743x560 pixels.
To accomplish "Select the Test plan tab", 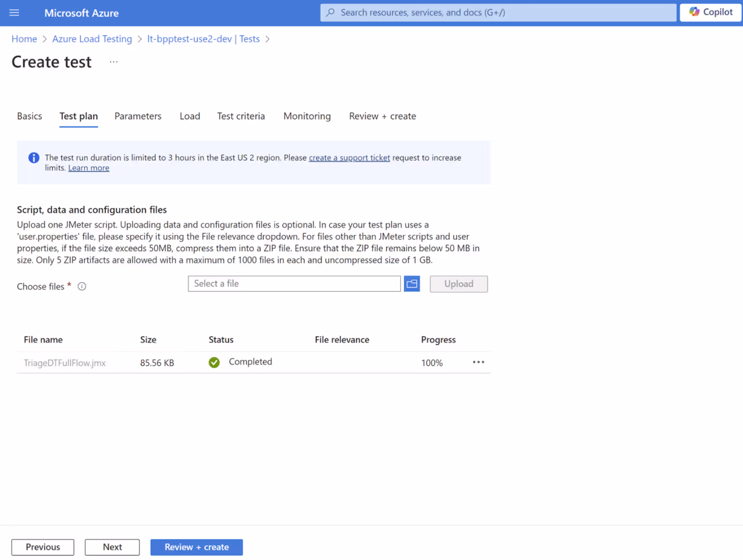I will (78, 116).
